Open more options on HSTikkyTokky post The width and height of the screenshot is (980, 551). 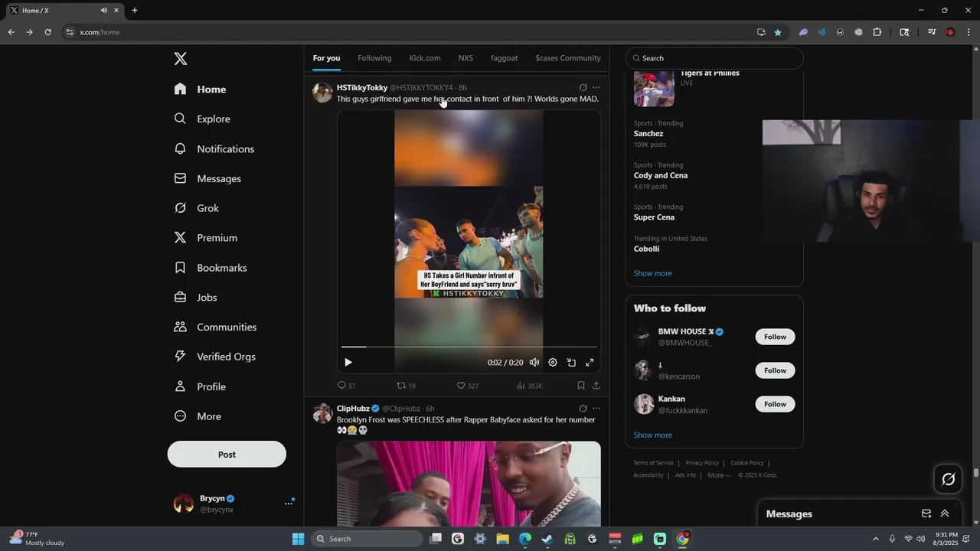596,87
